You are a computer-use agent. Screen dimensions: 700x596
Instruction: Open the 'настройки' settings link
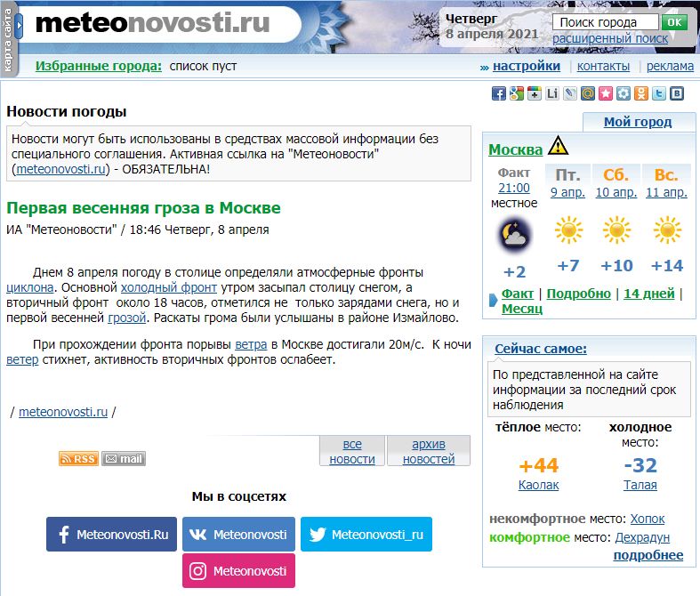[x=527, y=66]
